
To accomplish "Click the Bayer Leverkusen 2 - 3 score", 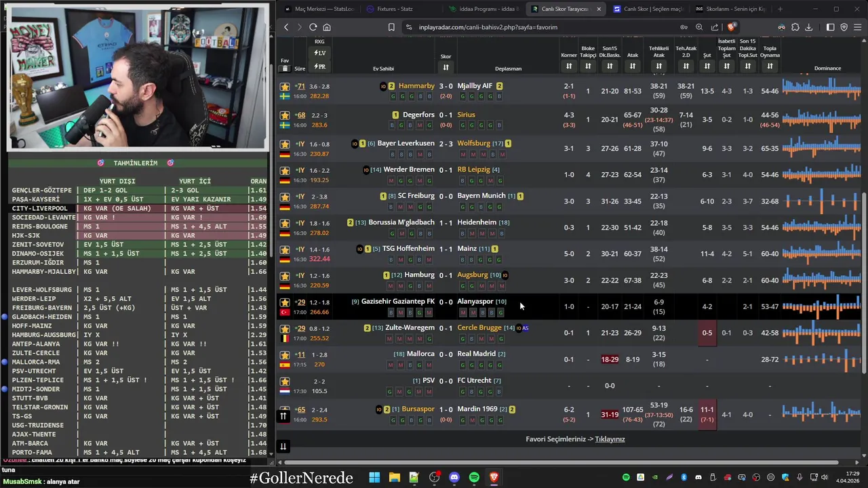I will (x=446, y=144).
